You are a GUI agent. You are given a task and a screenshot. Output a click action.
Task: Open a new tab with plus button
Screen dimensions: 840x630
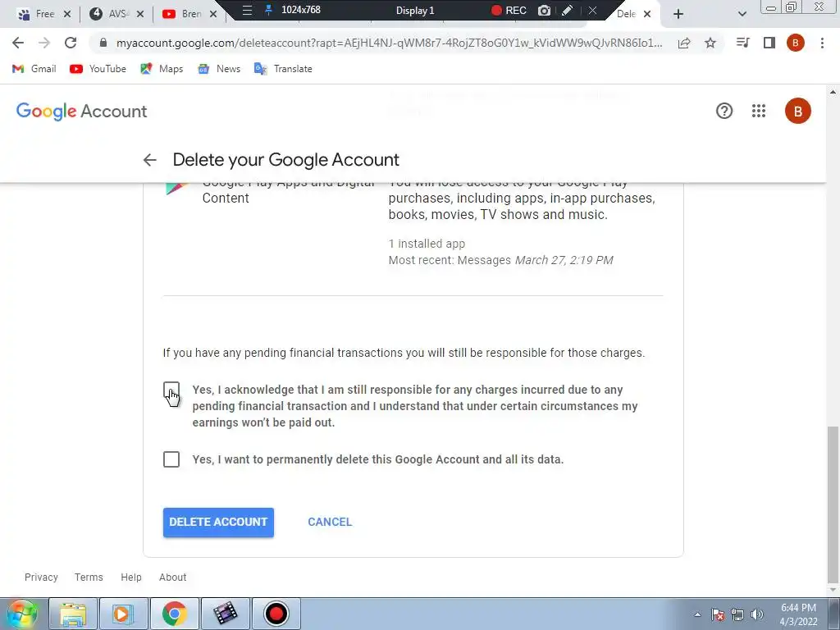pyautogui.click(x=678, y=14)
